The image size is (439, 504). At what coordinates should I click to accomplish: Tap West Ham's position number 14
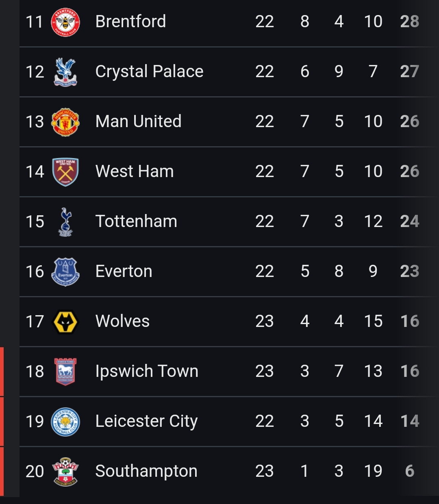point(35,171)
